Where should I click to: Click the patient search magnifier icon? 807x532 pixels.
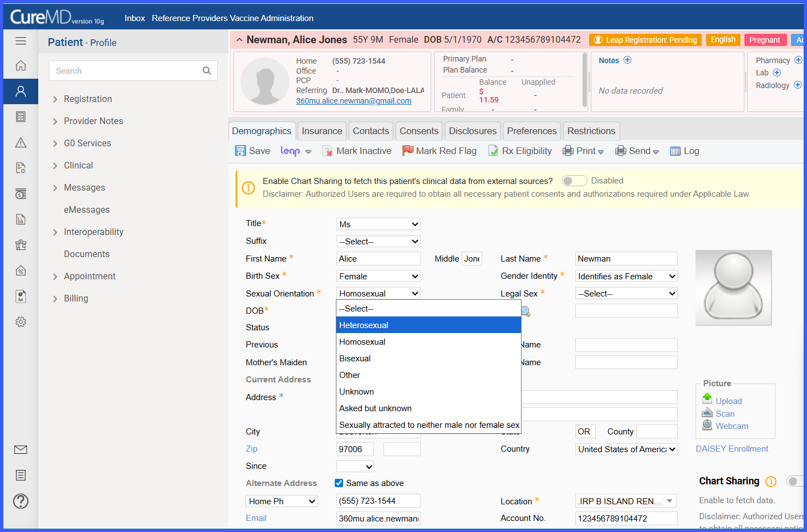(207, 70)
